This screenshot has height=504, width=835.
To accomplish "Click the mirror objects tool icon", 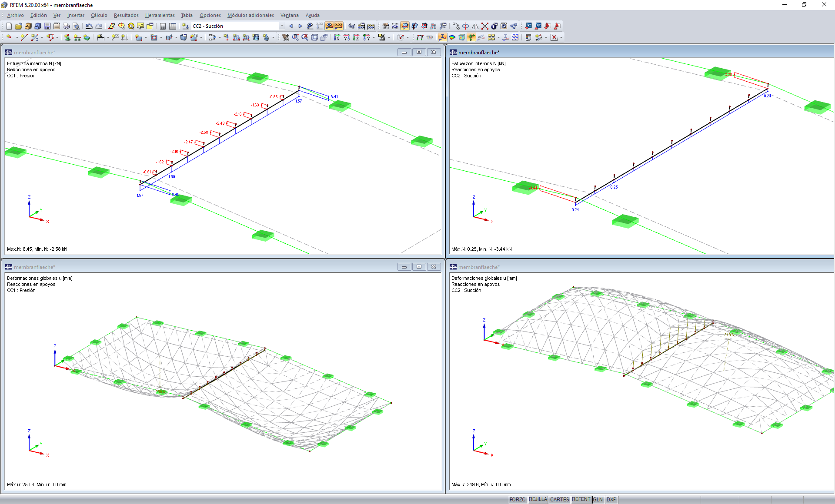I will pyautogui.click(x=475, y=26).
